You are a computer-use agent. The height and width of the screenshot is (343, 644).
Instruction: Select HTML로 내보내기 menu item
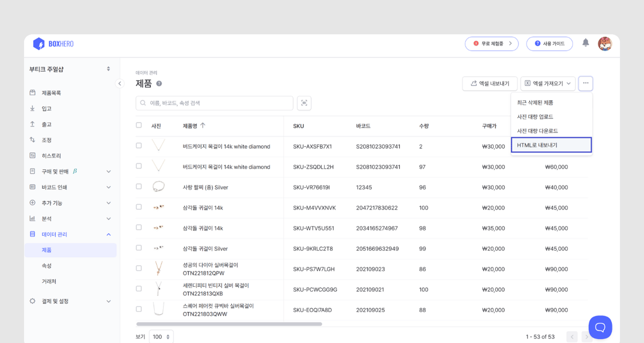pos(551,145)
